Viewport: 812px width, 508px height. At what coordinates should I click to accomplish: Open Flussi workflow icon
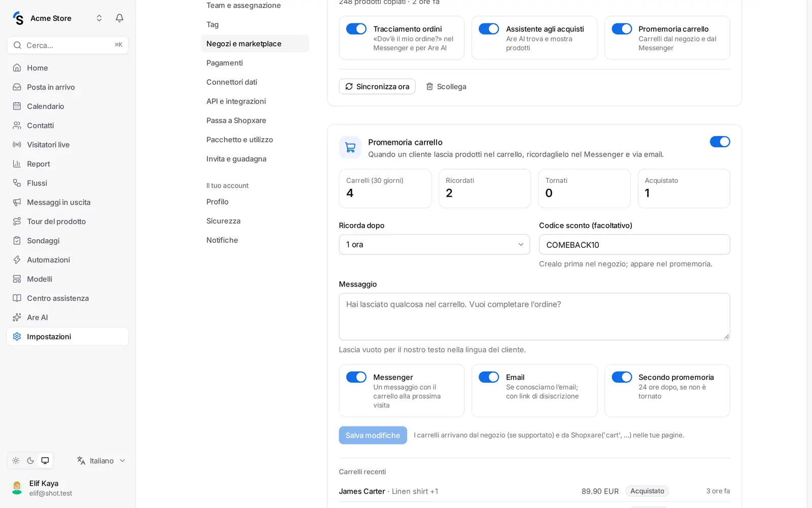click(x=17, y=183)
